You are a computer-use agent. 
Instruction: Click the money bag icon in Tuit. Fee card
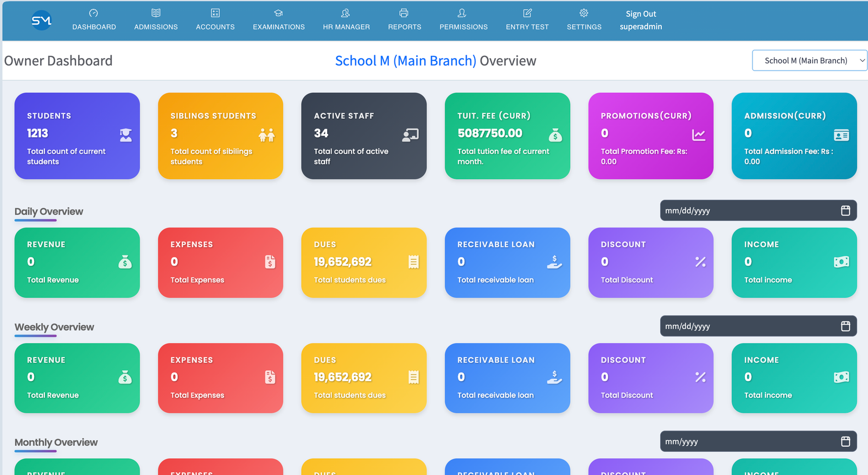(x=556, y=135)
